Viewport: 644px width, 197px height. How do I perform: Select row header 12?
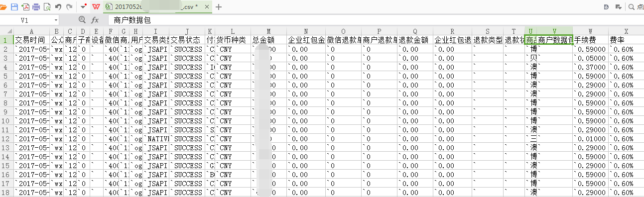tap(6, 138)
